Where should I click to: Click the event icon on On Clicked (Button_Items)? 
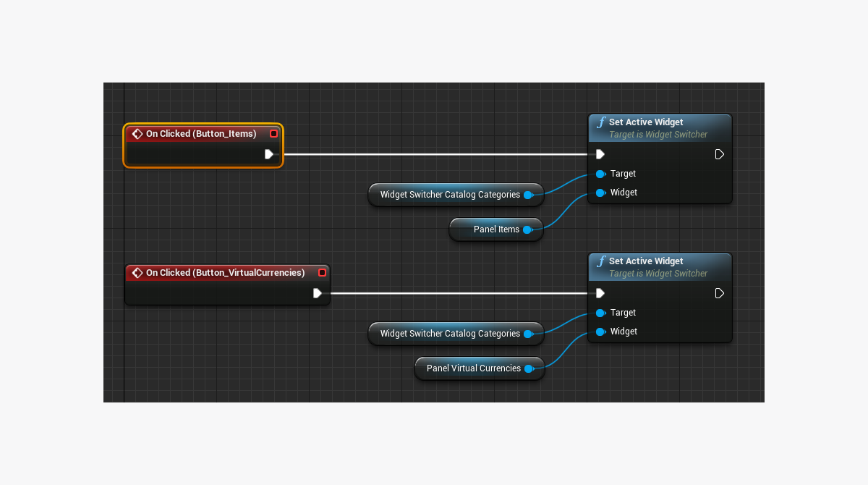coord(137,134)
